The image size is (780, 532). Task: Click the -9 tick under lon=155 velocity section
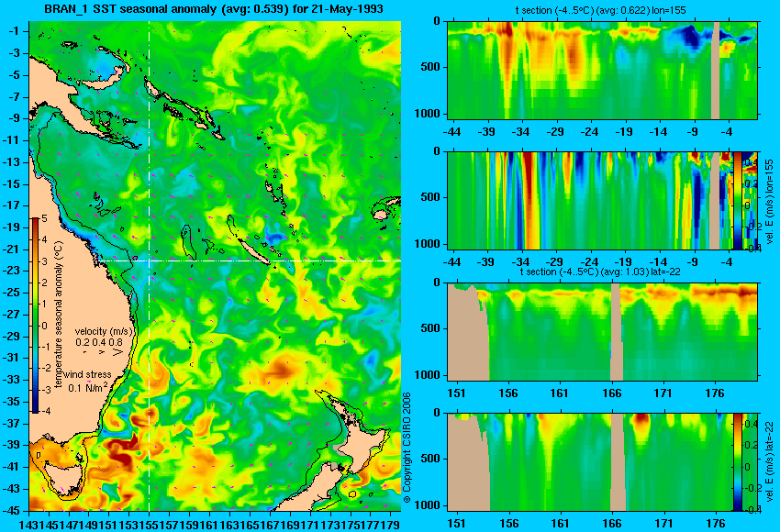click(x=693, y=262)
